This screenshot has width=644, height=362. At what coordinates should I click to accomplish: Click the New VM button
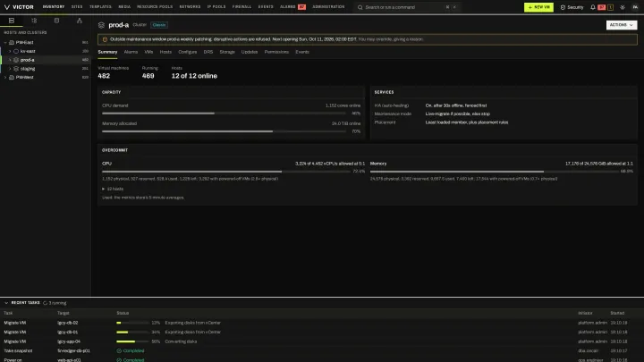pos(538,7)
